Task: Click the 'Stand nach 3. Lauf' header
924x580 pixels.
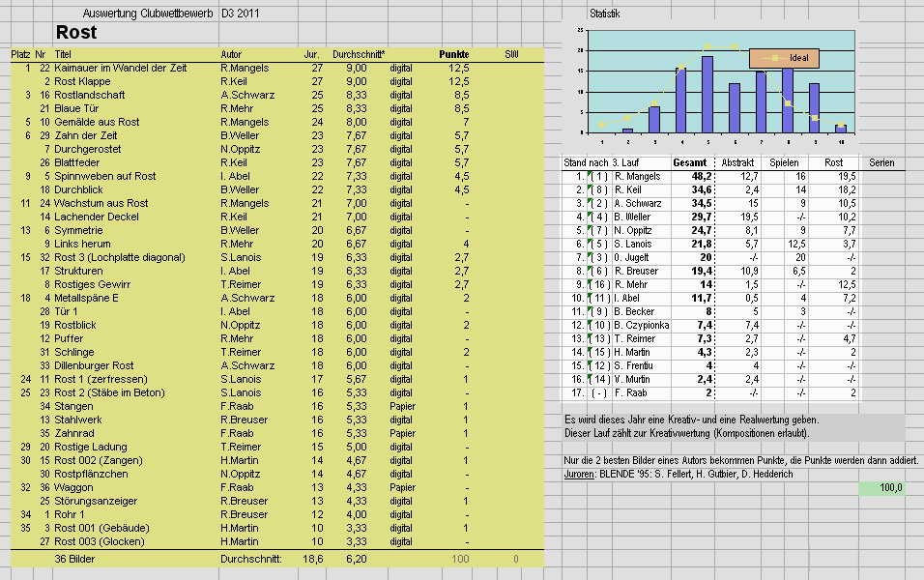Action: pyautogui.click(x=601, y=163)
